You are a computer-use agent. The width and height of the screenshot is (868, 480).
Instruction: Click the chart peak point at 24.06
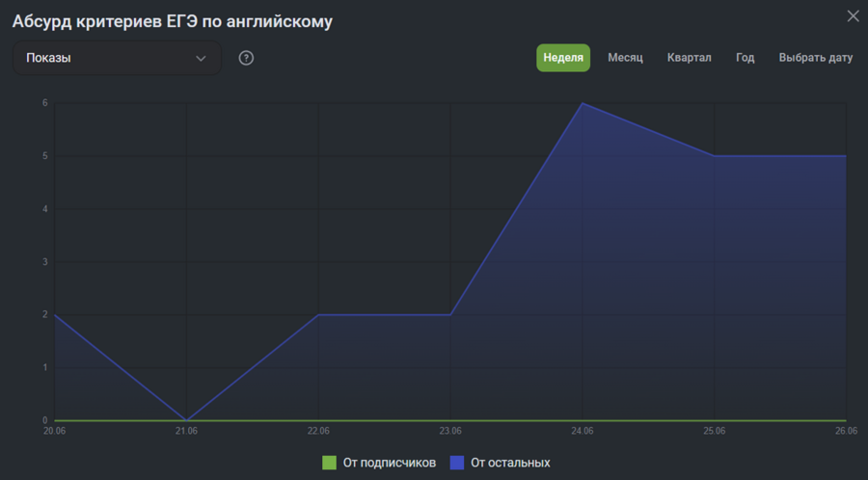click(x=583, y=103)
